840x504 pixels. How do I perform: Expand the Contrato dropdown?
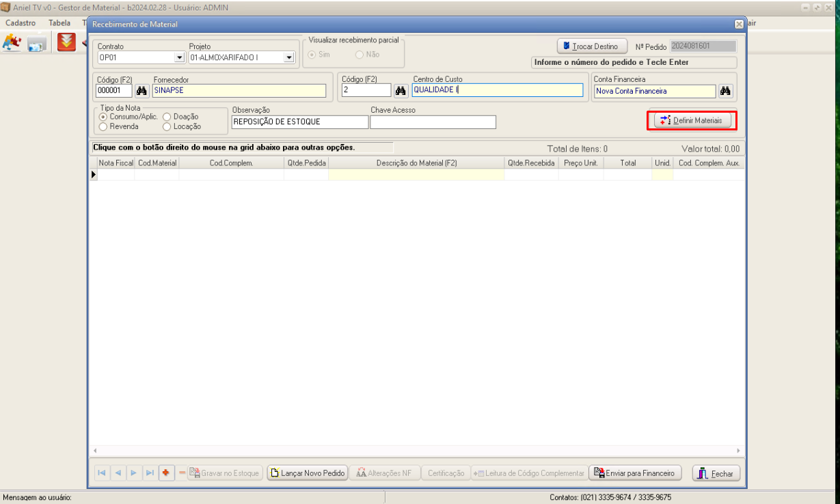pyautogui.click(x=178, y=58)
